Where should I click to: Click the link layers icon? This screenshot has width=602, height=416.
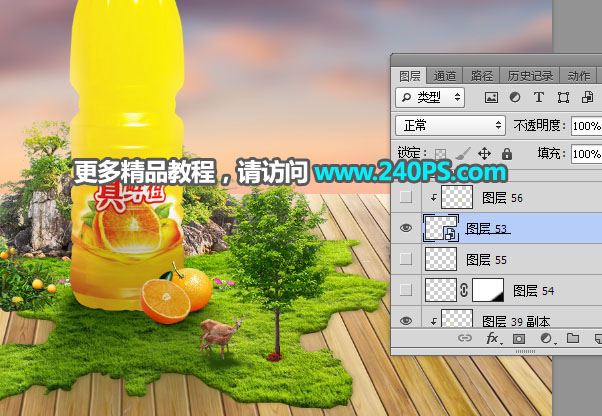(465, 338)
